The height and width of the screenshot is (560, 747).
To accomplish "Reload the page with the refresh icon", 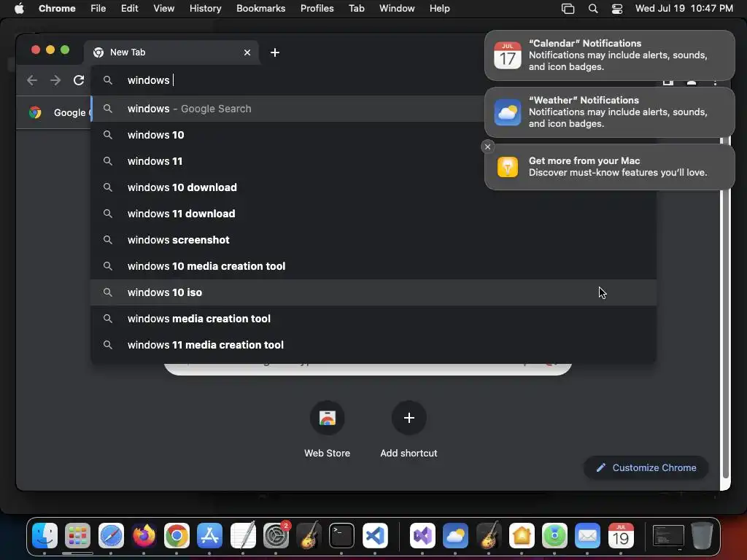I will point(79,80).
